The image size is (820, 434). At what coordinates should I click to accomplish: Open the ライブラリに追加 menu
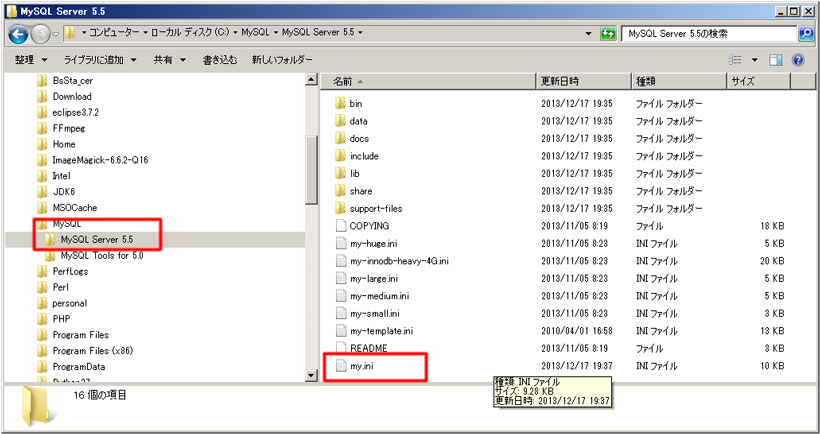tap(100, 60)
